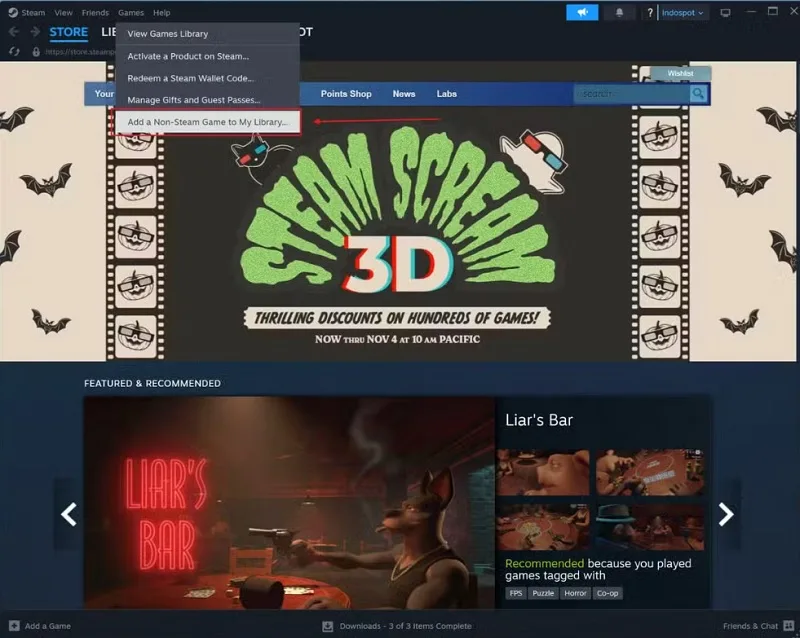Screen dimensions: 800x638
Task: Click the Your Store tab
Action: [x=104, y=94]
